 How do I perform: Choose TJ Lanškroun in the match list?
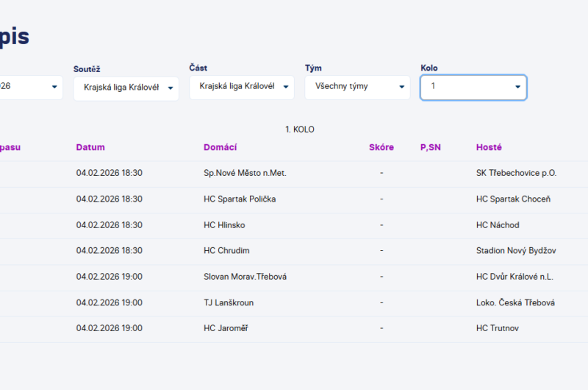(x=229, y=302)
